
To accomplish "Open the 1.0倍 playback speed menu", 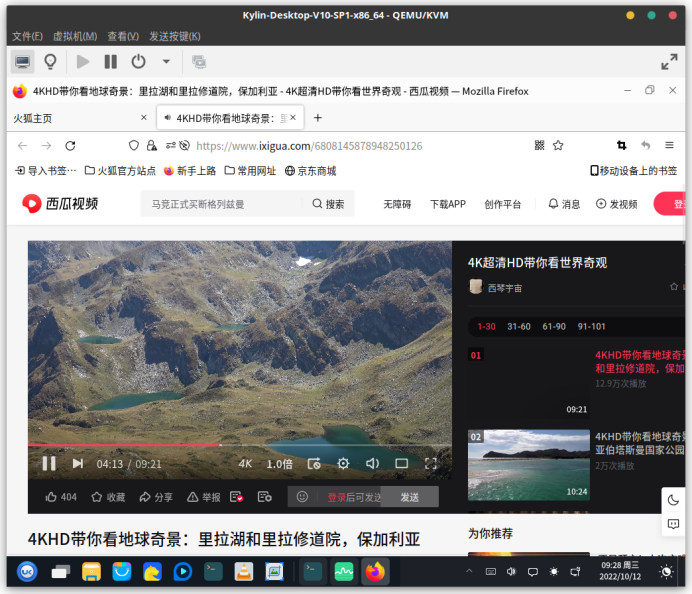I will point(279,464).
